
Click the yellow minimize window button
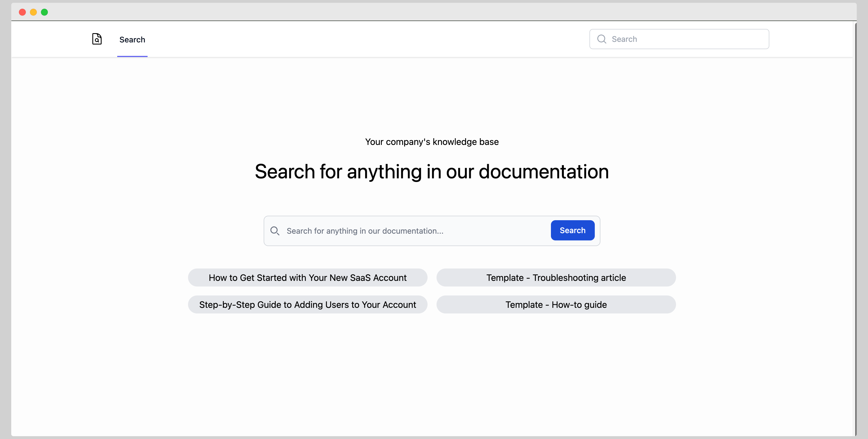pos(33,12)
